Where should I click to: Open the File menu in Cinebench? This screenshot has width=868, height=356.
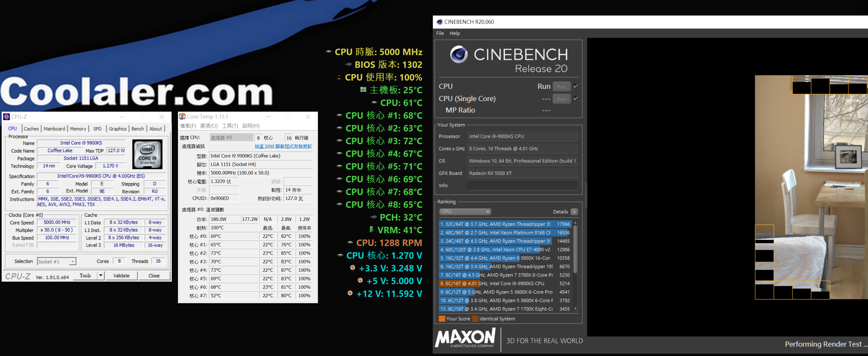pos(440,33)
